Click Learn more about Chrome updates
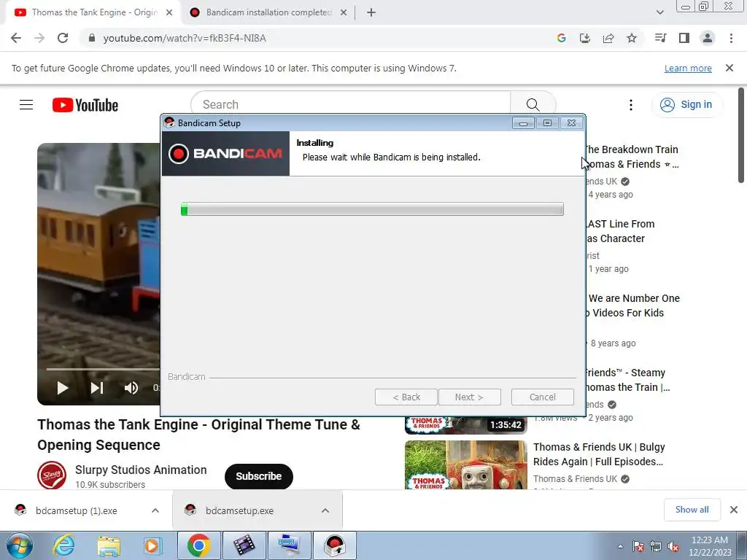747x560 pixels. pyautogui.click(x=688, y=68)
